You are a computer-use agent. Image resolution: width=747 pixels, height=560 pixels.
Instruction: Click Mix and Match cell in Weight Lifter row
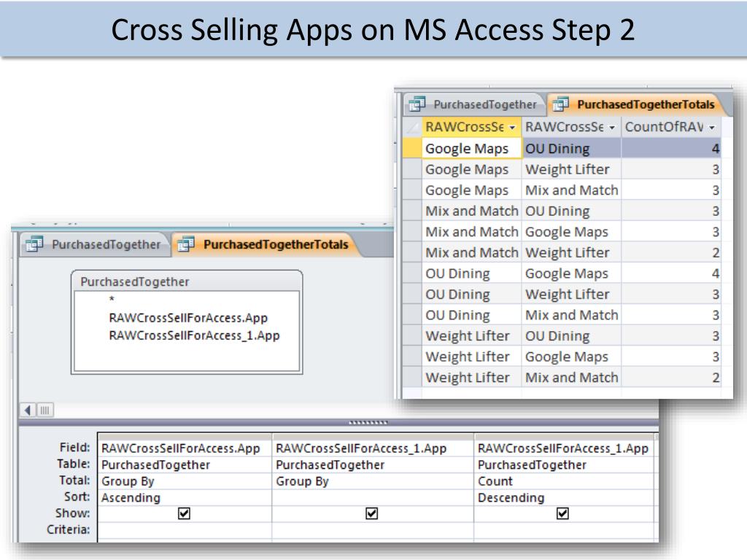click(x=571, y=378)
